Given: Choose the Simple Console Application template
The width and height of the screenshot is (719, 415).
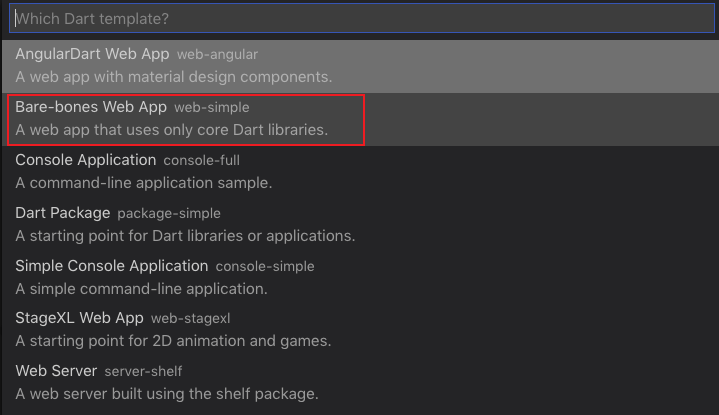Looking at the screenshot, I should [x=360, y=277].
